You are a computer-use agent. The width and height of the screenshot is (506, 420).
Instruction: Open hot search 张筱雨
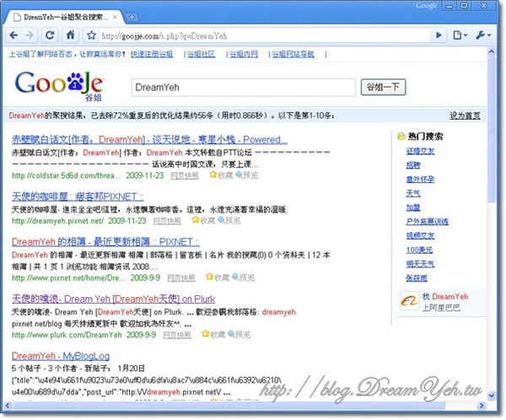(417, 277)
